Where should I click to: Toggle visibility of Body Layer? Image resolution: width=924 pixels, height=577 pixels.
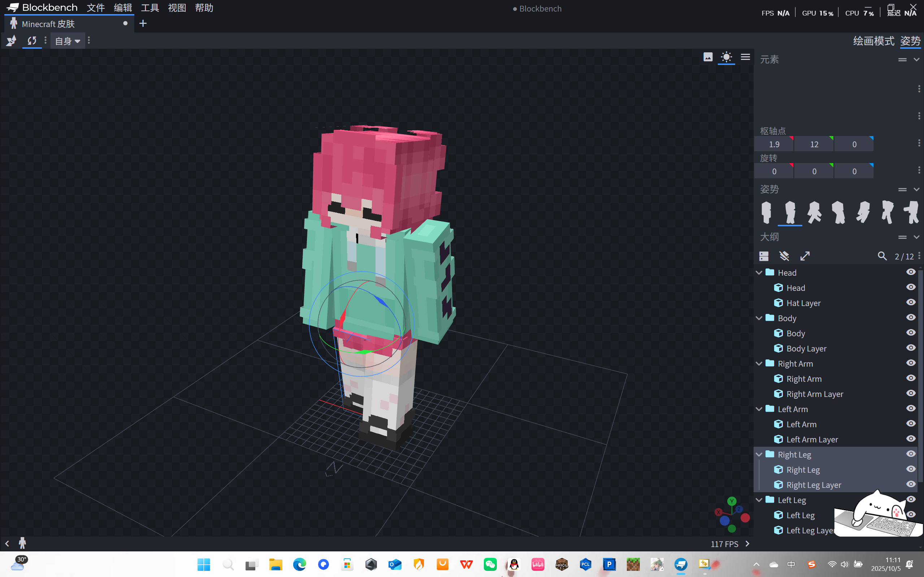(911, 348)
